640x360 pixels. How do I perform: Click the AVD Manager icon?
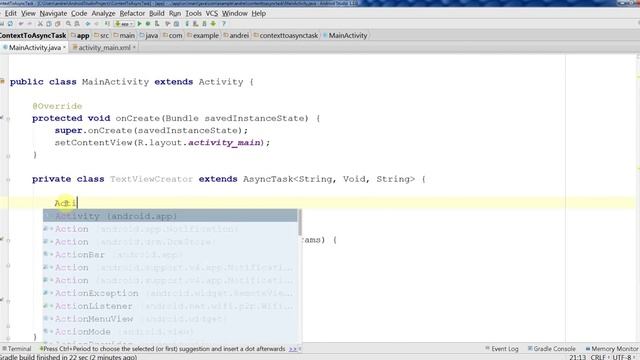coord(195,24)
